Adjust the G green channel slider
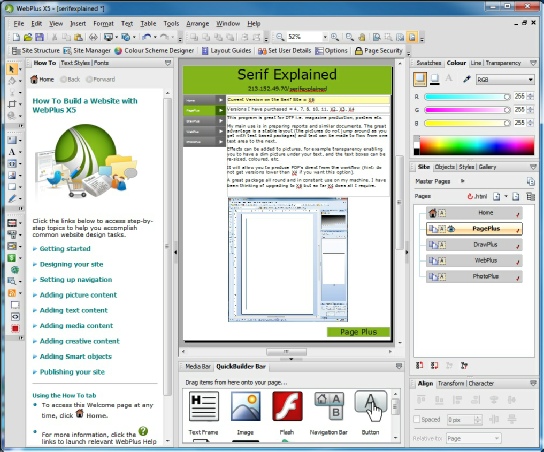This screenshot has width=544, height=452. (467, 110)
